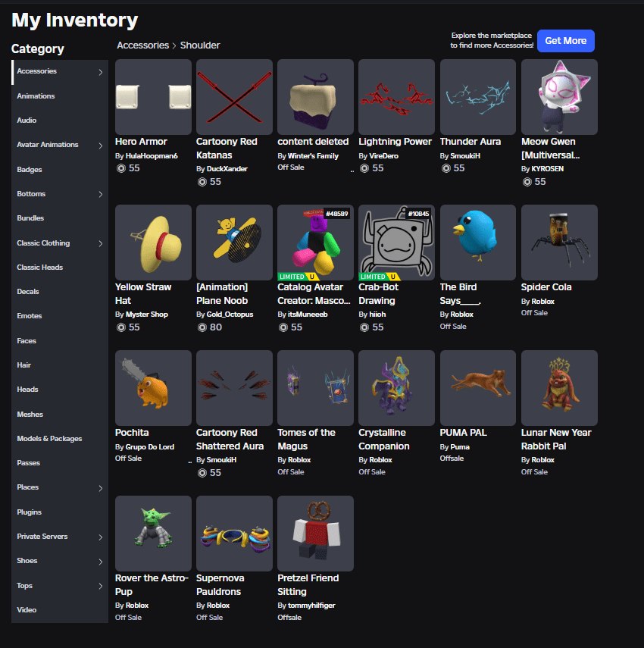The width and height of the screenshot is (644, 648).
Task: View the Pochita item
Action: pos(153,387)
